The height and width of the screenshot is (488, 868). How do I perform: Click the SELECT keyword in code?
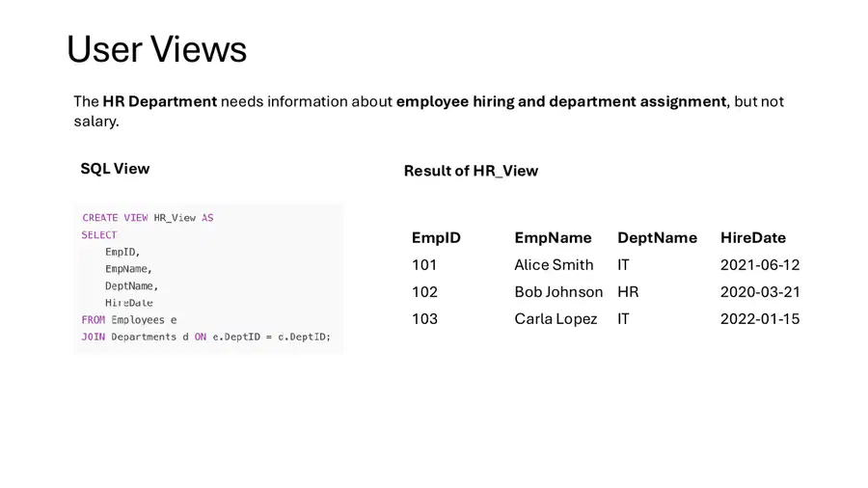(99, 235)
